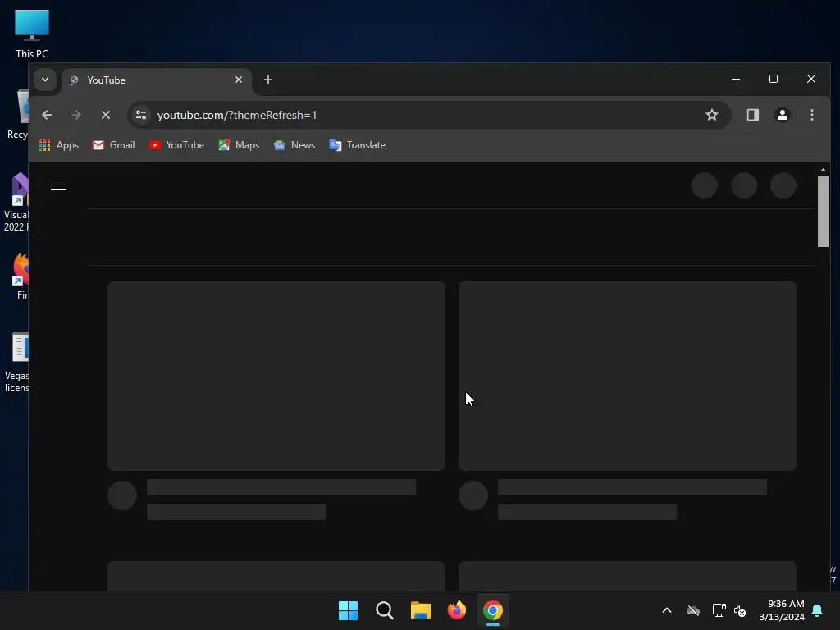Open Chrome's three-dot menu
Viewport: 840px width, 630px height.
[x=812, y=115]
